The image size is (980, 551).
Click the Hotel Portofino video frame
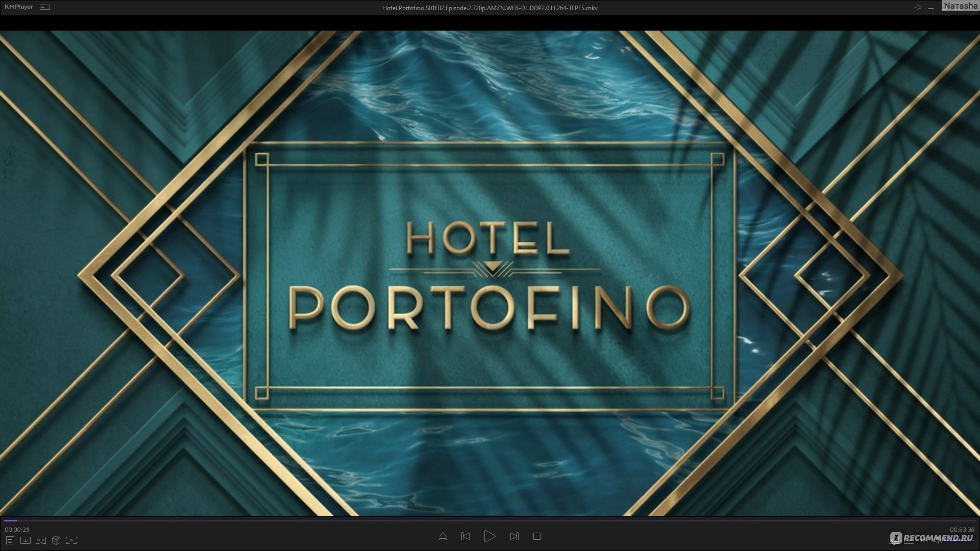point(490,273)
